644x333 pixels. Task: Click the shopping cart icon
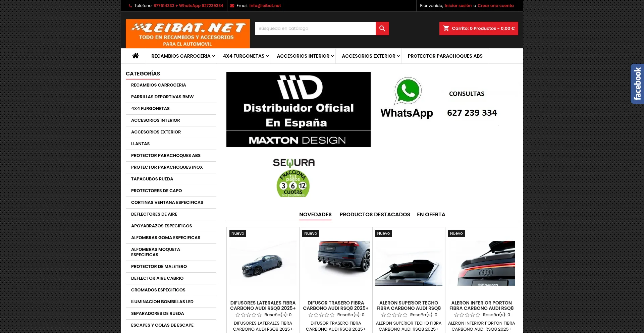coord(446,28)
